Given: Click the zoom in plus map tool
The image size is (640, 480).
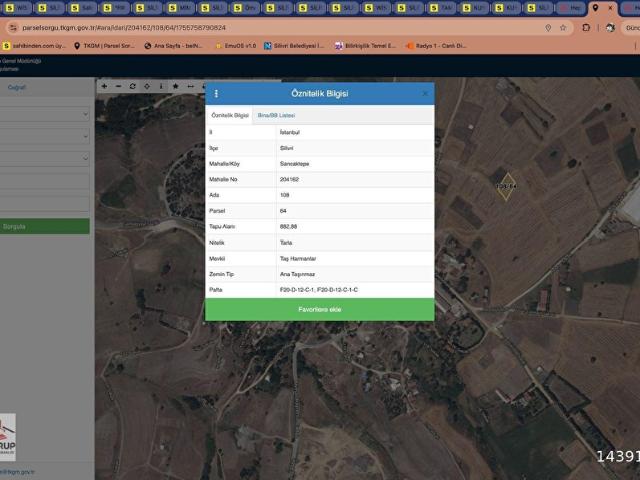Looking at the screenshot, I should click(104, 86).
